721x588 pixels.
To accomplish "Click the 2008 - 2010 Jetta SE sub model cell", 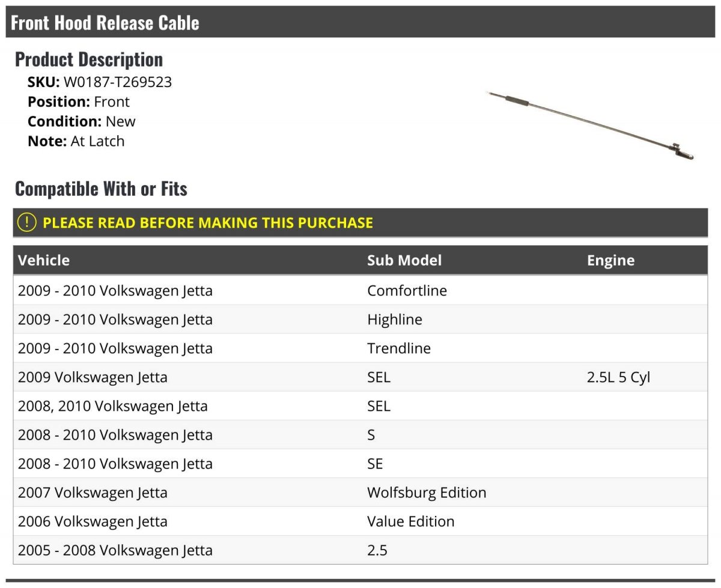I will click(x=375, y=464).
